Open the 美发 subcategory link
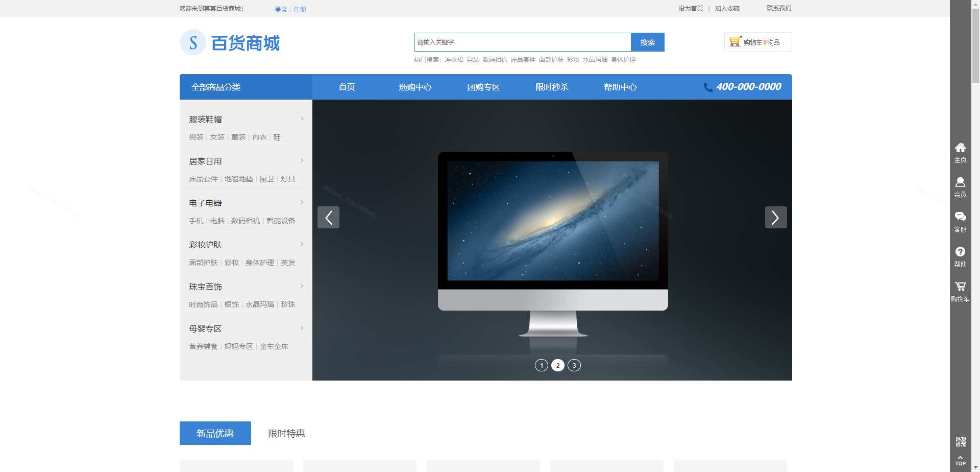Viewport: 980px width, 472px height. 288,263
